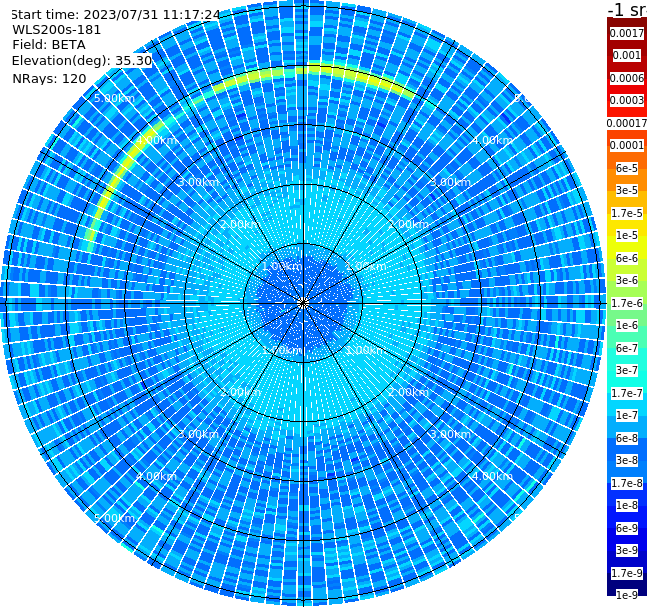Select the 5.00km range label in lower-left quadrant
The width and height of the screenshot is (647, 607).
point(114,518)
